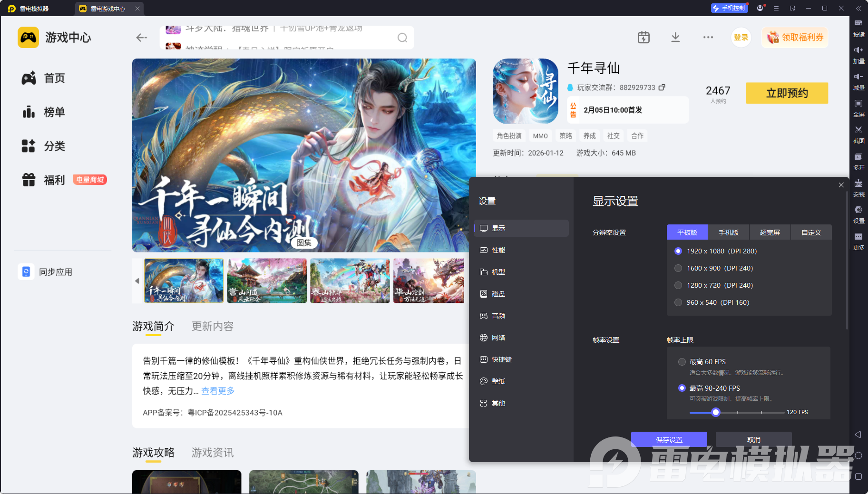Open the calendar reservation icon

(x=644, y=37)
